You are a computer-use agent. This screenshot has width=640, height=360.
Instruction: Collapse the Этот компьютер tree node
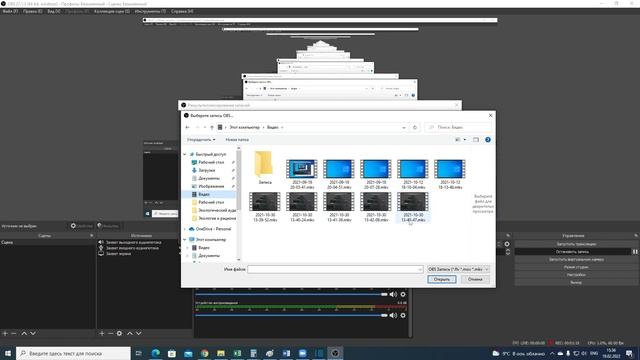point(185,240)
